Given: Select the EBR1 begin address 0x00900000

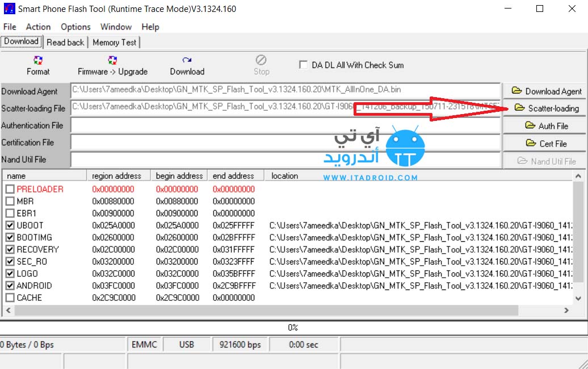Looking at the screenshot, I should click(177, 213).
